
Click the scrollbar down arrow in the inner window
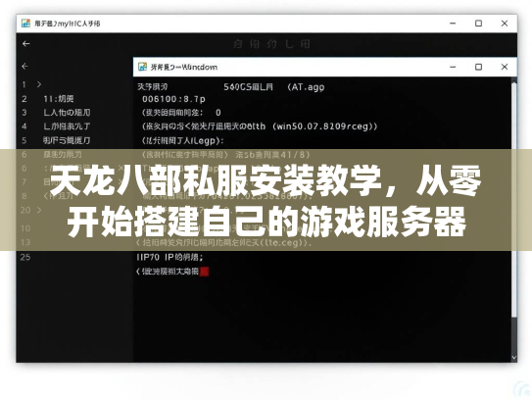pyautogui.click(x=514, y=358)
